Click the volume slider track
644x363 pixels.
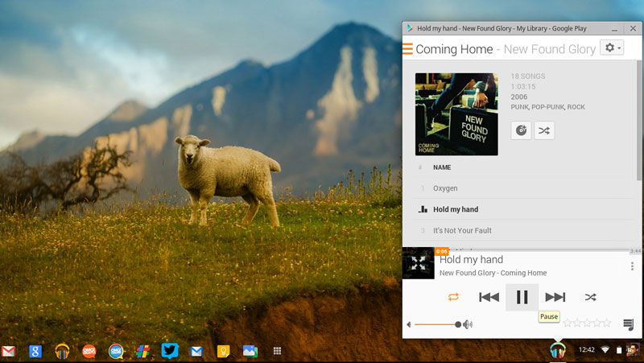436,324
